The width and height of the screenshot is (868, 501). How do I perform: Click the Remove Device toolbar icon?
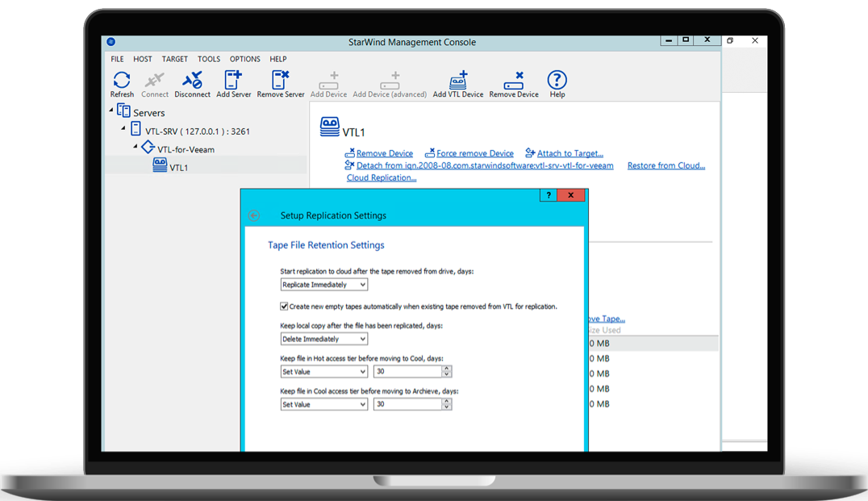point(514,80)
